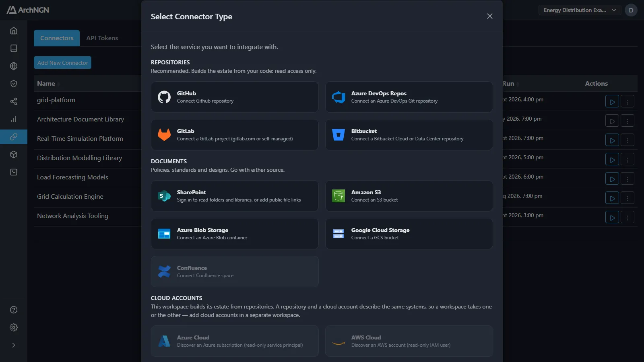Image resolution: width=644 pixels, height=362 pixels.
Task: Open the bar chart icon in sidebar
Action: point(14,119)
